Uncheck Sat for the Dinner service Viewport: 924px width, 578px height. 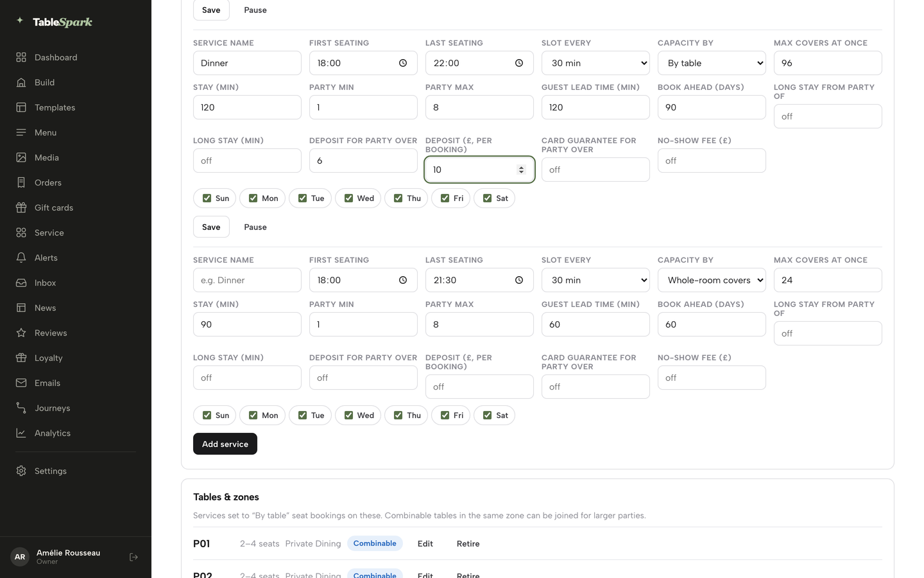[487, 198]
